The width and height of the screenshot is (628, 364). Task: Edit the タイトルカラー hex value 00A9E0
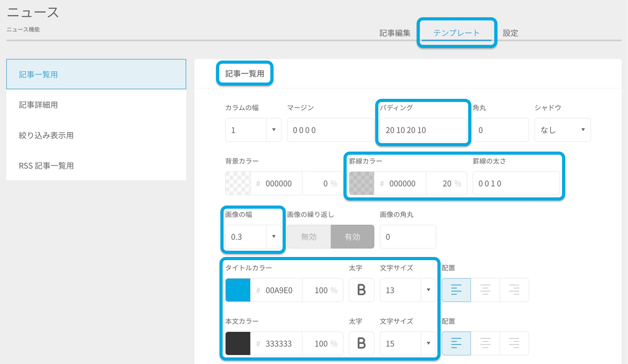tap(276, 290)
